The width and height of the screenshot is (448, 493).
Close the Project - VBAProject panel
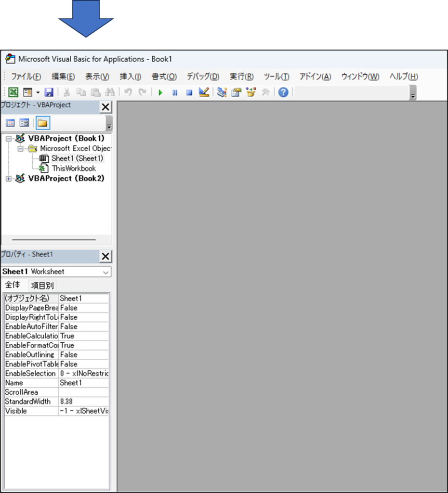(105, 107)
